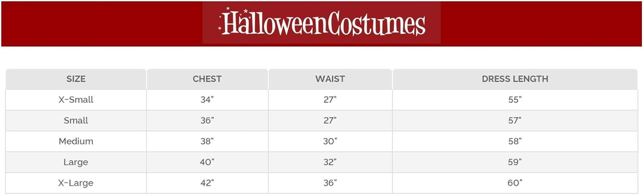
Task: Click the 38" chest measurement cell
Action: 207,141
